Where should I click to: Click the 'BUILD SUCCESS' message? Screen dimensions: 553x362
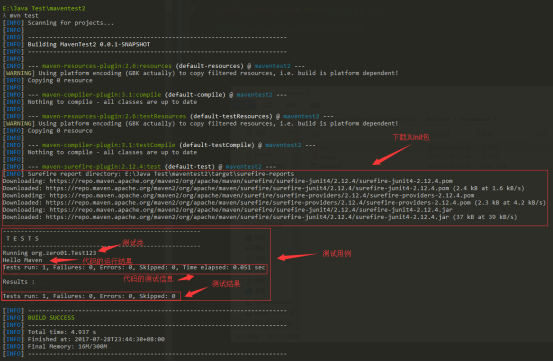[51, 318]
